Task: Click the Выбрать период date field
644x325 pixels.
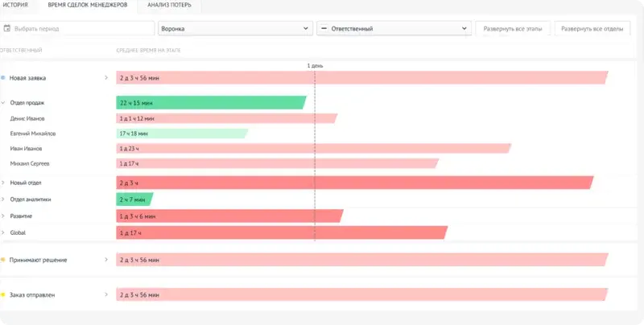Action: (x=77, y=29)
